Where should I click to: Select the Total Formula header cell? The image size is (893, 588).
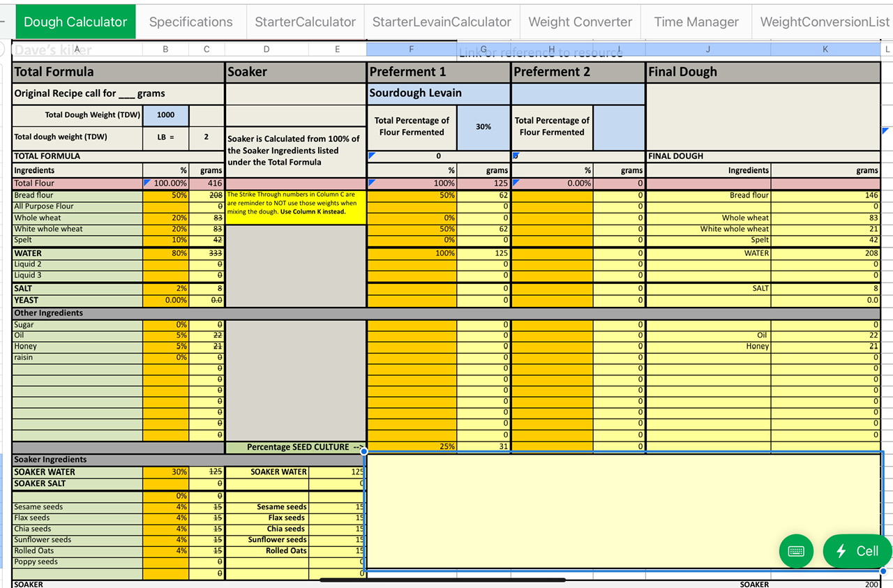coord(119,72)
